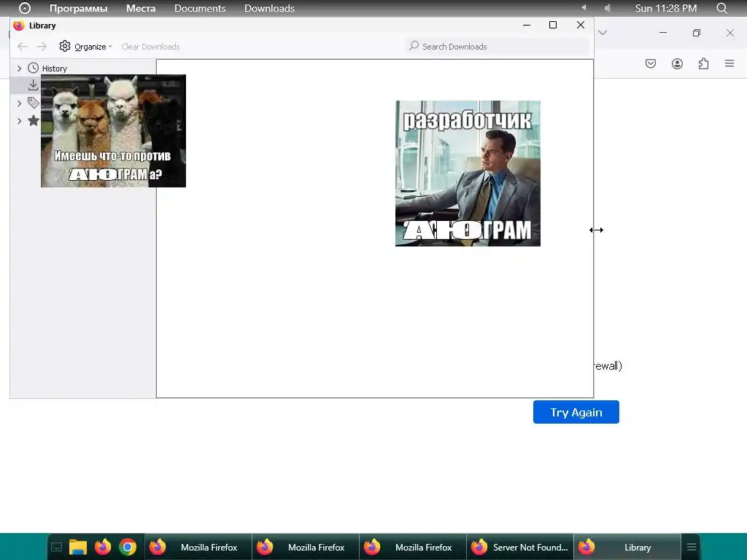Open the Места menu
747x560 pixels.
[141, 8]
